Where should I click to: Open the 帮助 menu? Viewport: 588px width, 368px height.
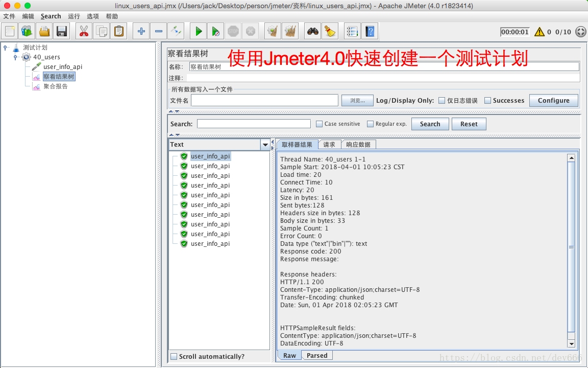point(112,16)
